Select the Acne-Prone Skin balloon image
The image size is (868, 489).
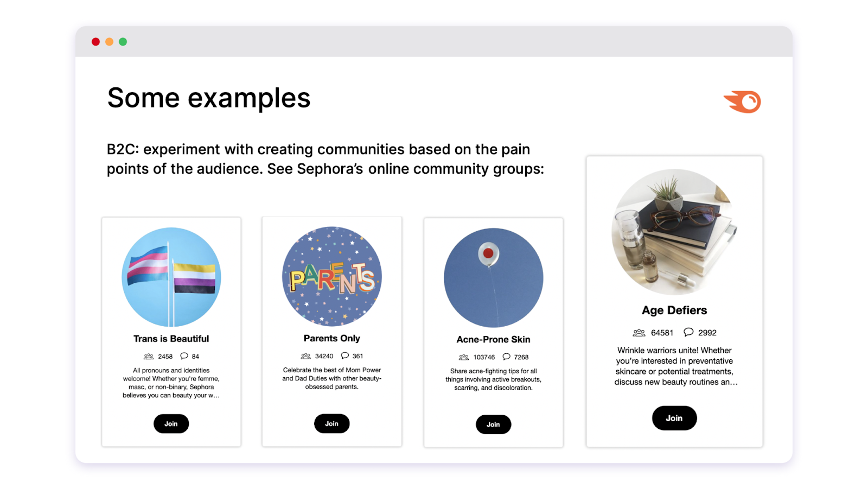[x=494, y=277]
